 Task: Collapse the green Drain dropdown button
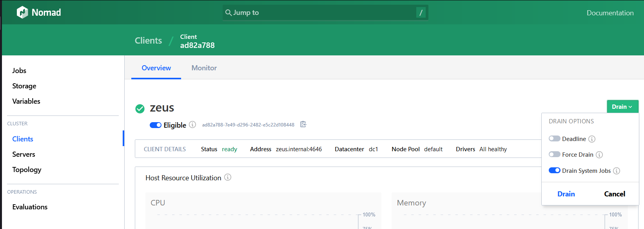point(622,106)
